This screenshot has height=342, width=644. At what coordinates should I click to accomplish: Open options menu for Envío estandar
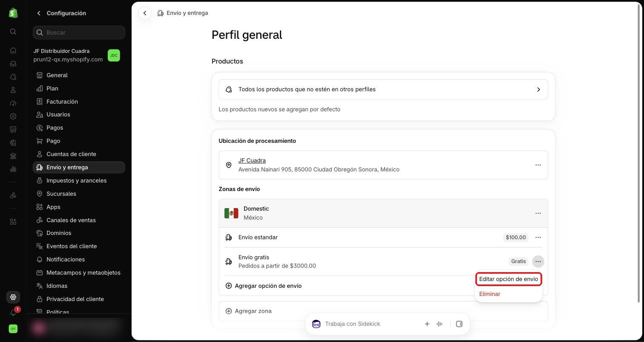coord(538,238)
